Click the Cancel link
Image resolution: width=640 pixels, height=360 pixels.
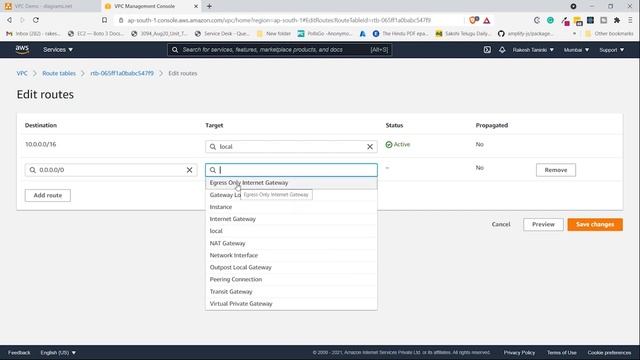pos(501,224)
